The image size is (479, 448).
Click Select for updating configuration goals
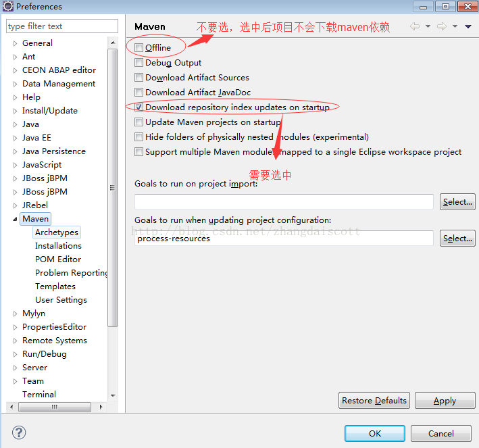click(x=457, y=239)
